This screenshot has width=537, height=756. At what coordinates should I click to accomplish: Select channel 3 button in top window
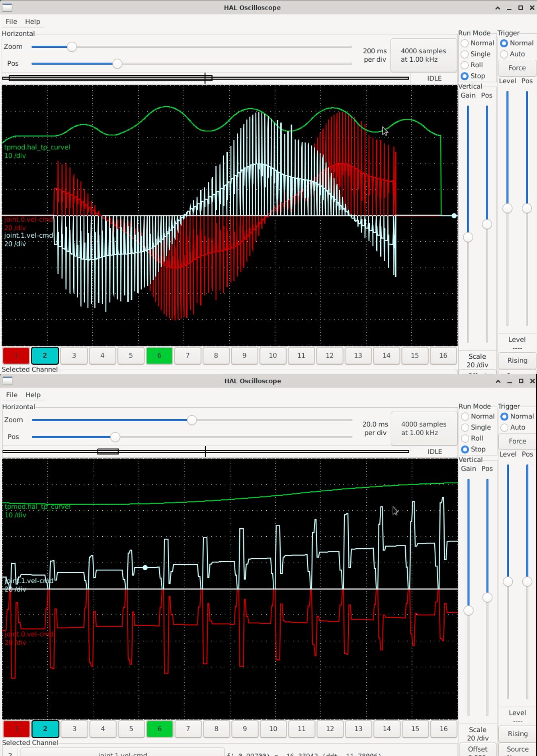pyautogui.click(x=74, y=356)
